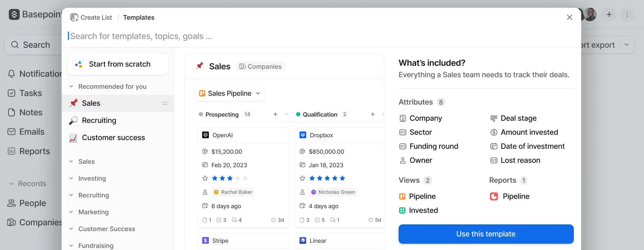Click the Notes page icon in sidebar
This screenshot has height=250, width=644.
[12, 112]
